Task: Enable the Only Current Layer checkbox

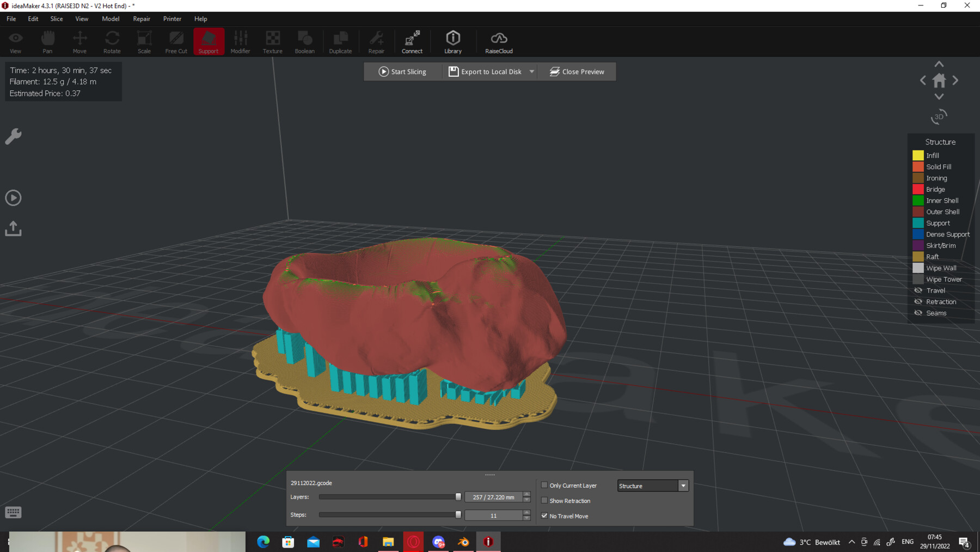Action: (x=544, y=485)
